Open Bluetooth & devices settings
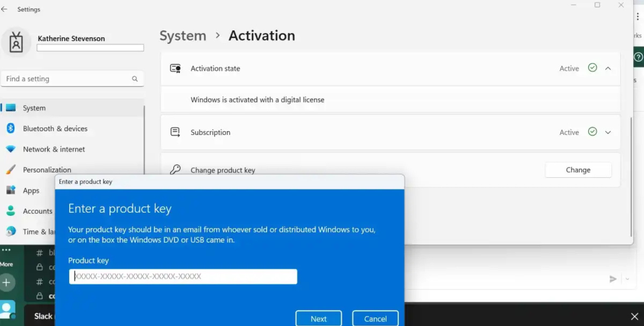Screen dimensions: 644x326 (x=55, y=129)
